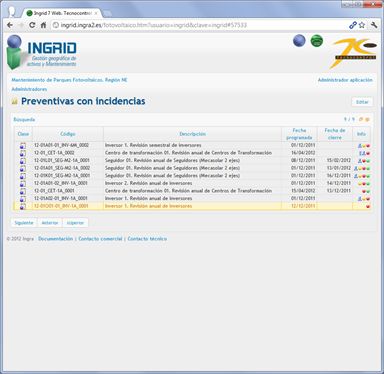
Task: Click the class icon of row 12-01A02-01_INV-1A_0001
Action: [x=23, y=199]
